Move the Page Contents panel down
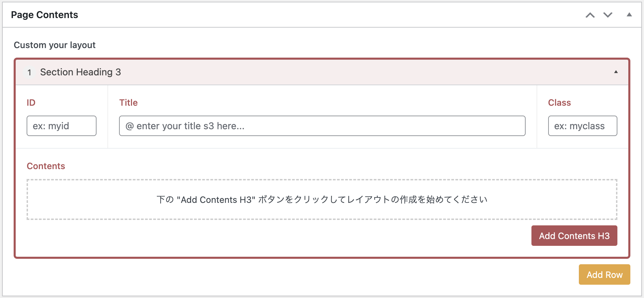Screen dimensions: 644x298 (608, 15)
